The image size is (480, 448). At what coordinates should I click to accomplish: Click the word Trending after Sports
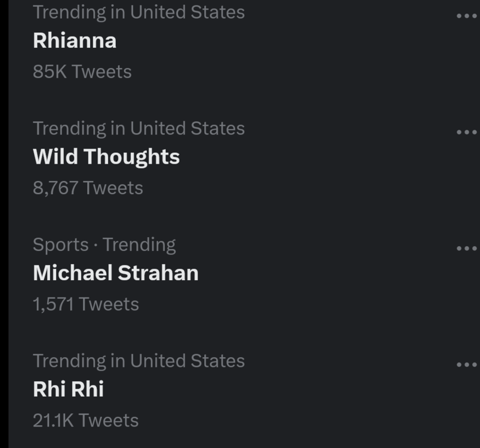(139, 244)
